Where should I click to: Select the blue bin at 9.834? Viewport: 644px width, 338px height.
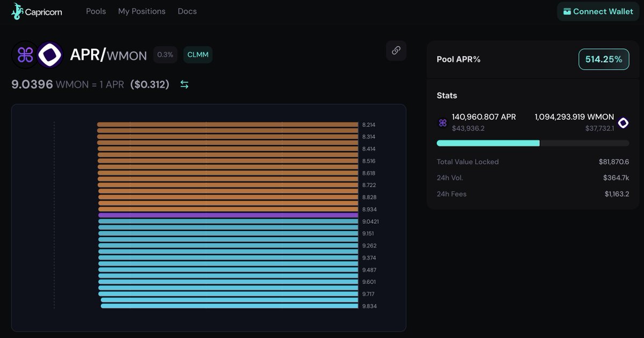[230, 306]
